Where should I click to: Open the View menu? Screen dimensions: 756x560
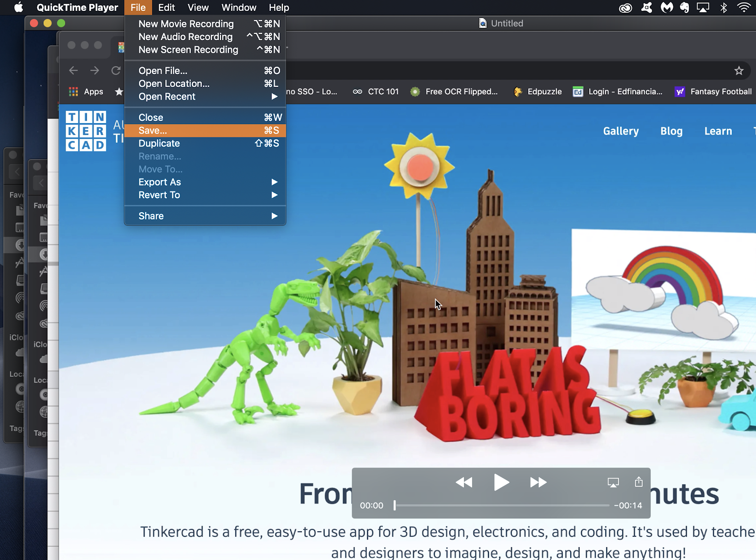(198, 8)
